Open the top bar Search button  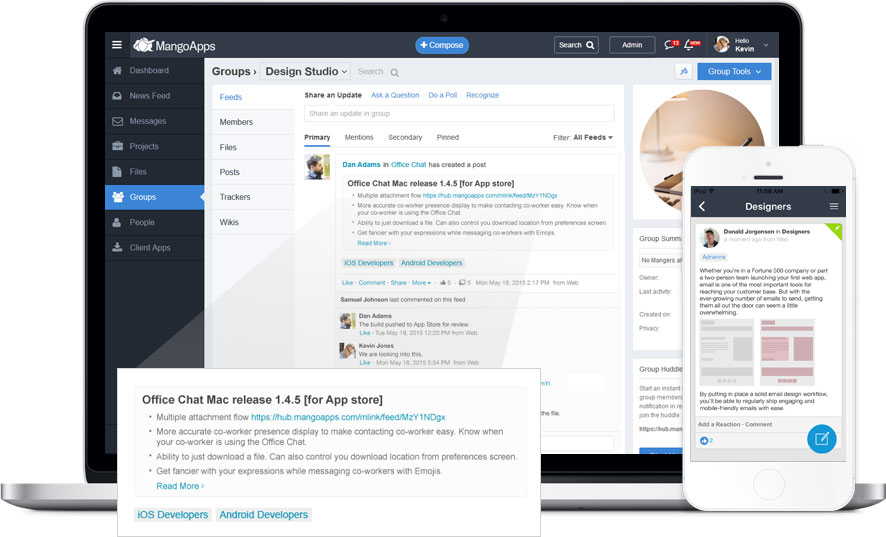tap(576, 45)
